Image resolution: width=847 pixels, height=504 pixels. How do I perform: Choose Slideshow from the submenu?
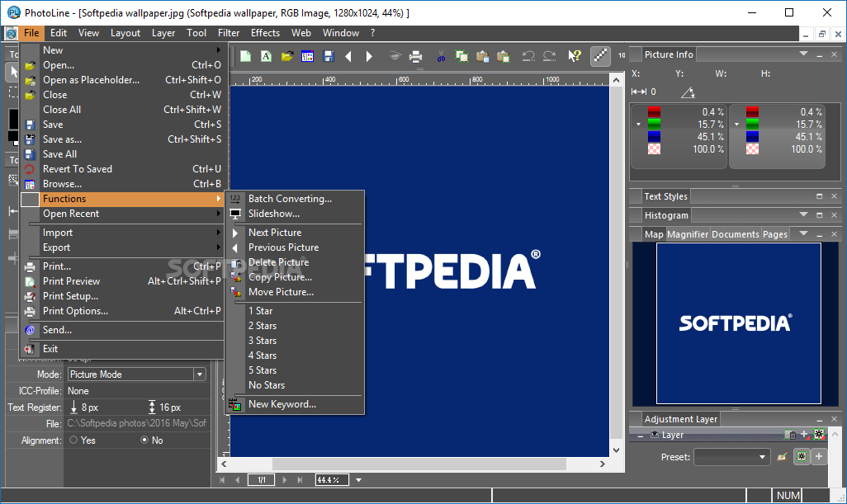pos(295,214)
